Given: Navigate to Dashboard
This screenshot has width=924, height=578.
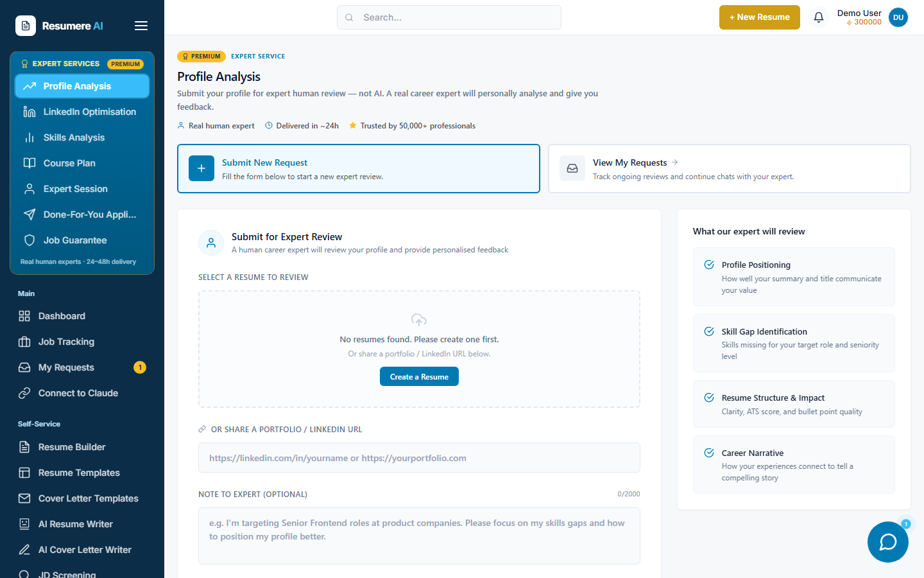Looking at the screenshot, I should (x=82, y=316).
